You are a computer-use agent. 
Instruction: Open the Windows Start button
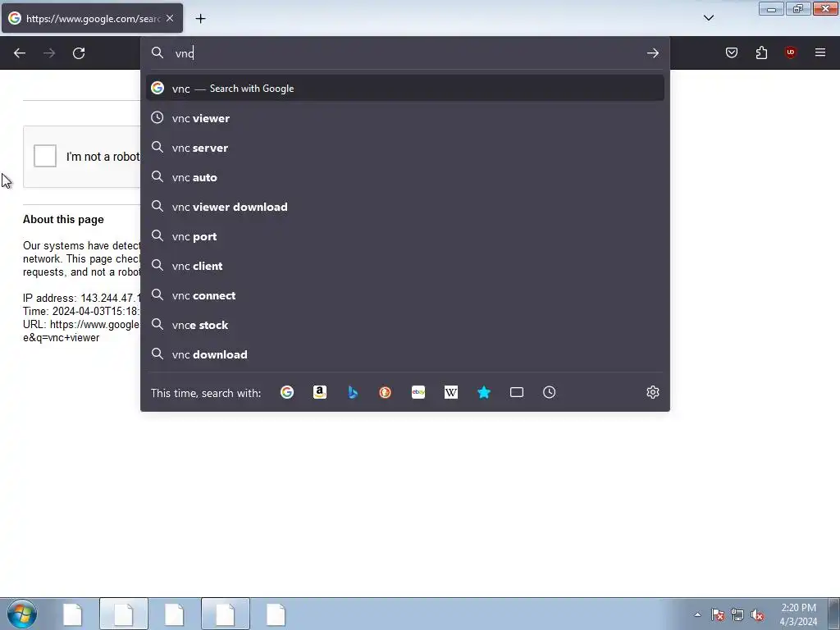point(22,614)
